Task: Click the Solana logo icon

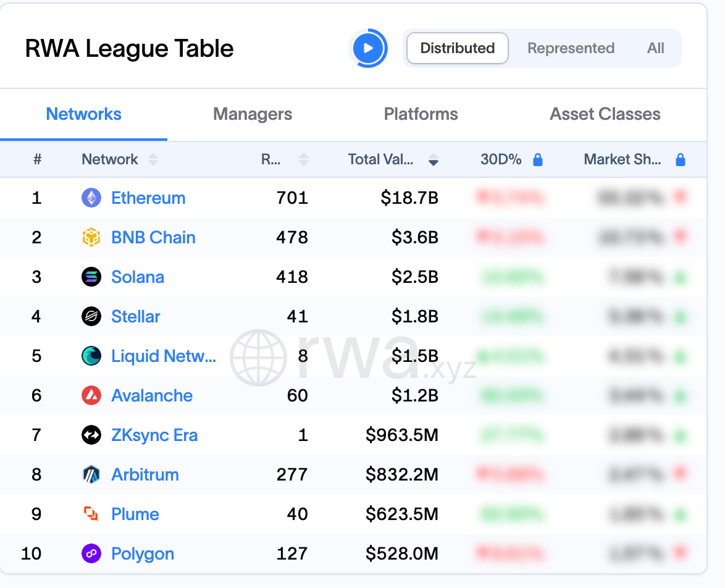Action: (x=91, y=277)
